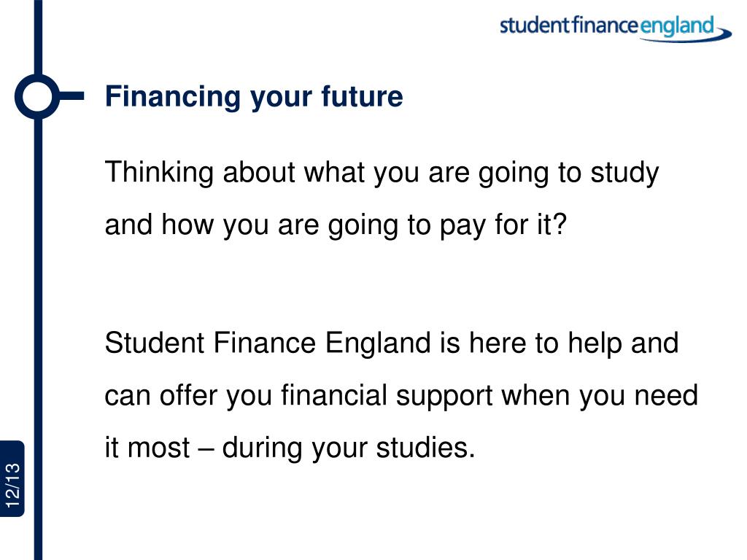Click the line 'can offer you financial support when you need'
The image size is (747, 560).
[x=401, y=396]
